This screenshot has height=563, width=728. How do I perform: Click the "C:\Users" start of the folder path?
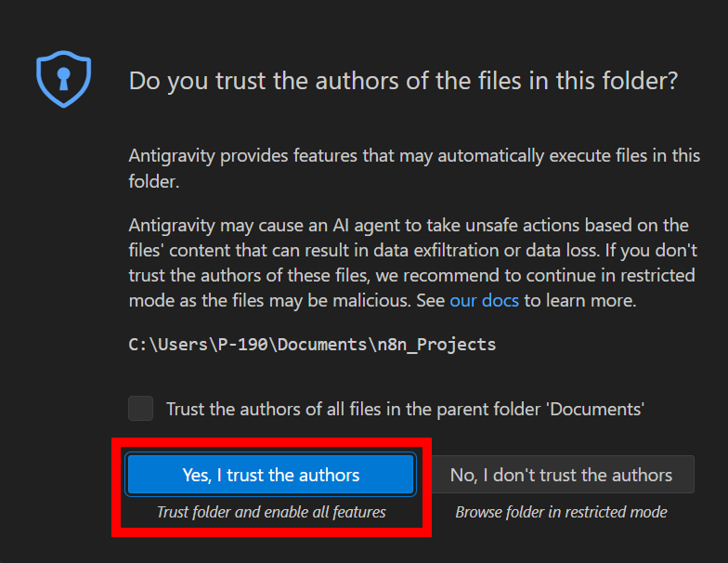[161, 345]
